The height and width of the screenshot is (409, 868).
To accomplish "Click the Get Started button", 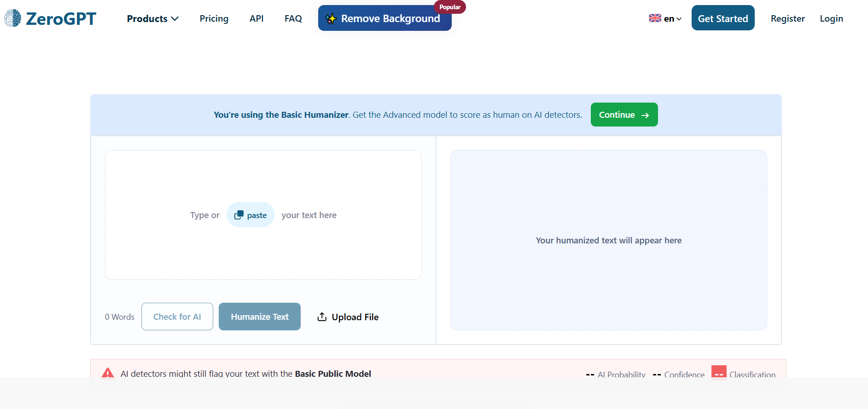I will (x=723, y=18).
